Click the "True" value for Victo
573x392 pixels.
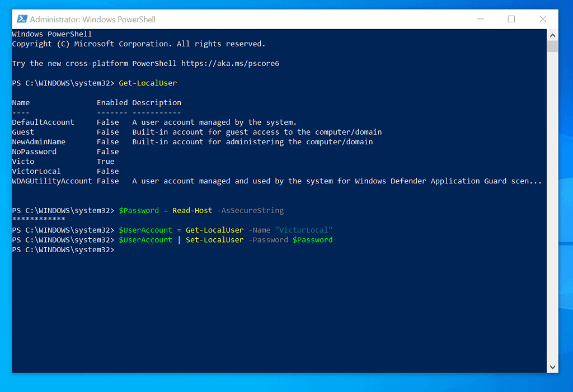pos(106,162)
